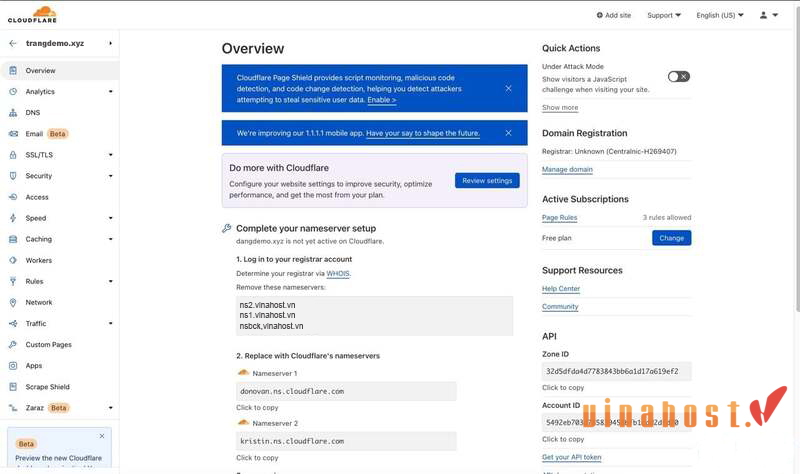Screen dimensions: 800x474
Task: Open 'Have your say to shape the future' link
Action: [x=423, y=133]
